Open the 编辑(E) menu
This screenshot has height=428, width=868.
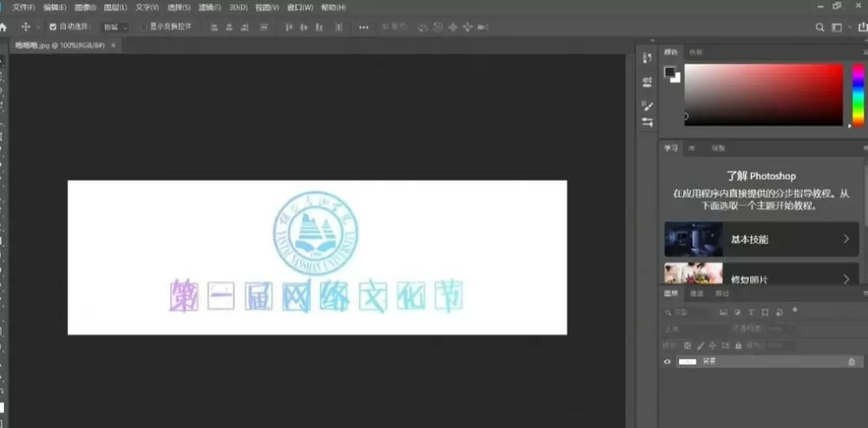pyautogui.click(x=55, y=8)
